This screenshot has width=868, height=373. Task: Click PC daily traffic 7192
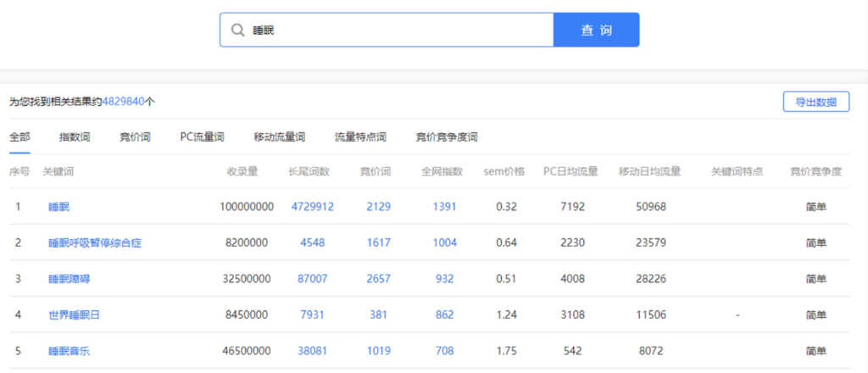click(572, 207)
